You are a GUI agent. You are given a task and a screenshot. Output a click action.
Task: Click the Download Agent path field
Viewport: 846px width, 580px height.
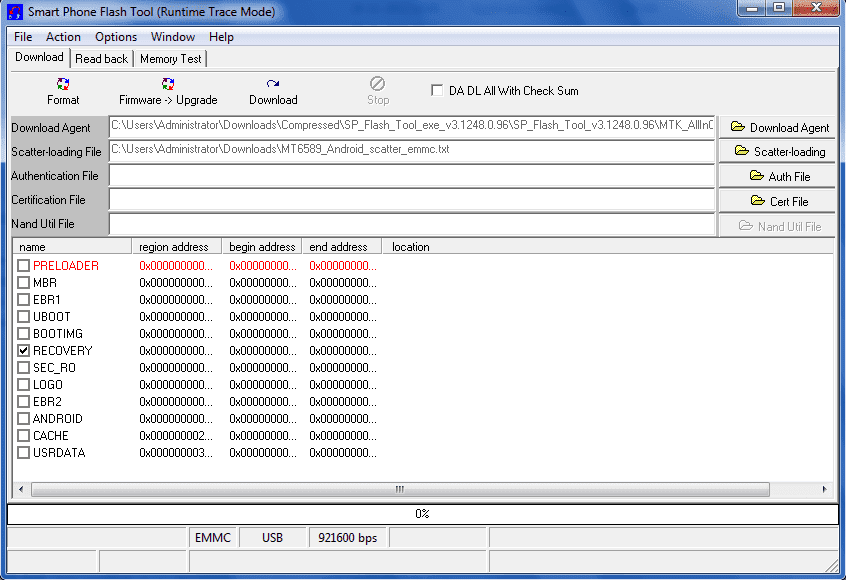tap(412, 126)
